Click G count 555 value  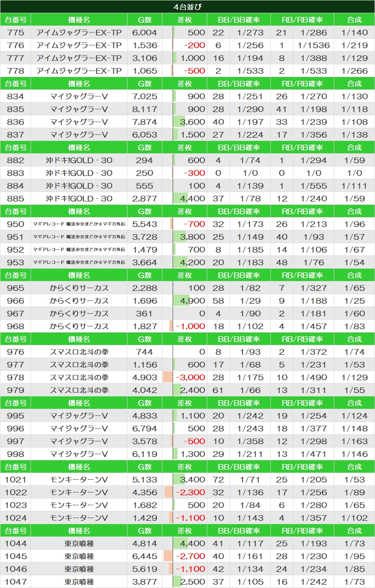pyautogui.click(x=145, y=186)
